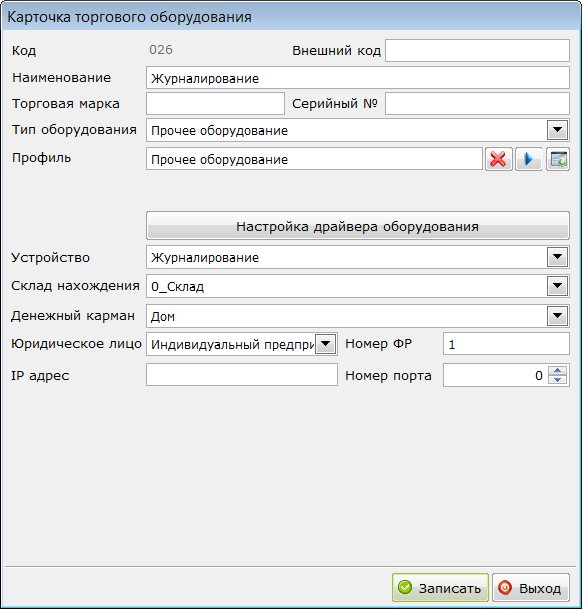The width and height of the screenshot is (582, 609).
Task: Expand the Юридическое лицо dropdown
Action: click(x=326, y=344)
